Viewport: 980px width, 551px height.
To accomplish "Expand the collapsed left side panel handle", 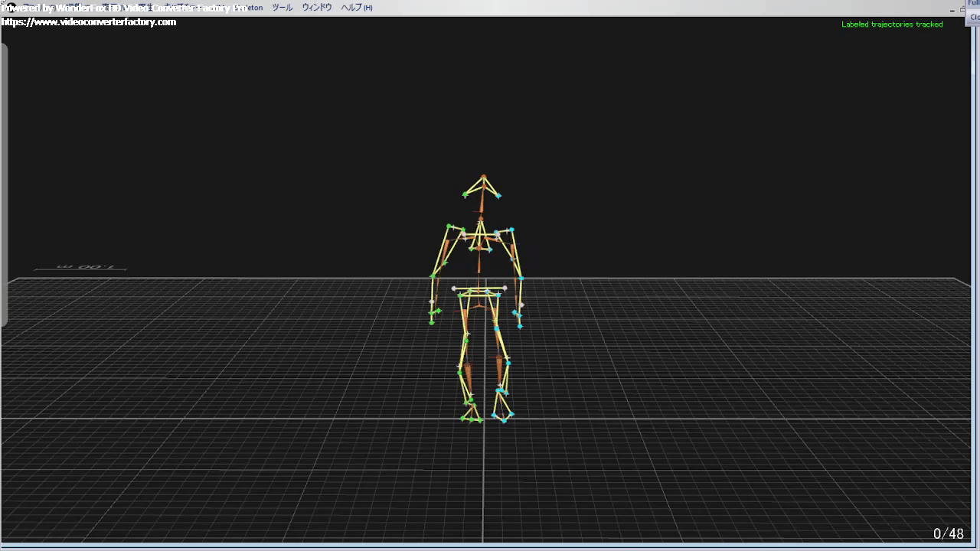I will coord(4,184).
